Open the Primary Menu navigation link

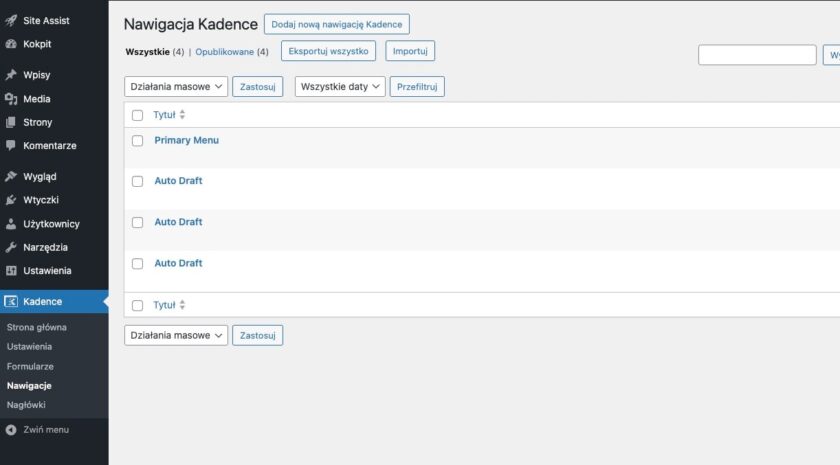pyautogui.click(x=186, y=140)
